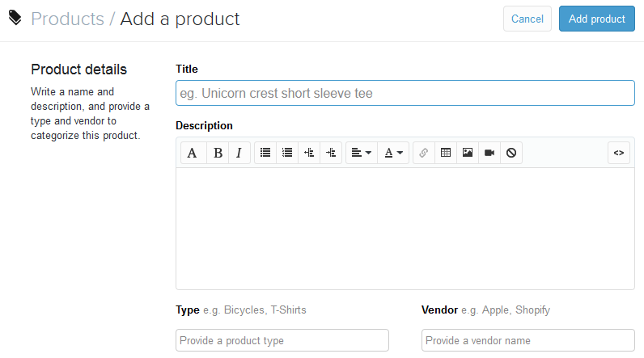Open the text color dropdown
Viewport: 644px width, 358px height.
[x=393, y=153]
